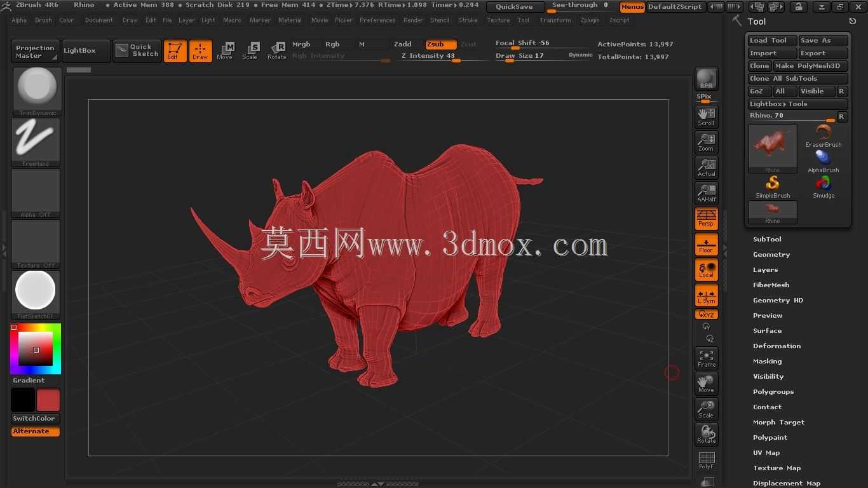Toggle Alternate color button

(36, 431)
